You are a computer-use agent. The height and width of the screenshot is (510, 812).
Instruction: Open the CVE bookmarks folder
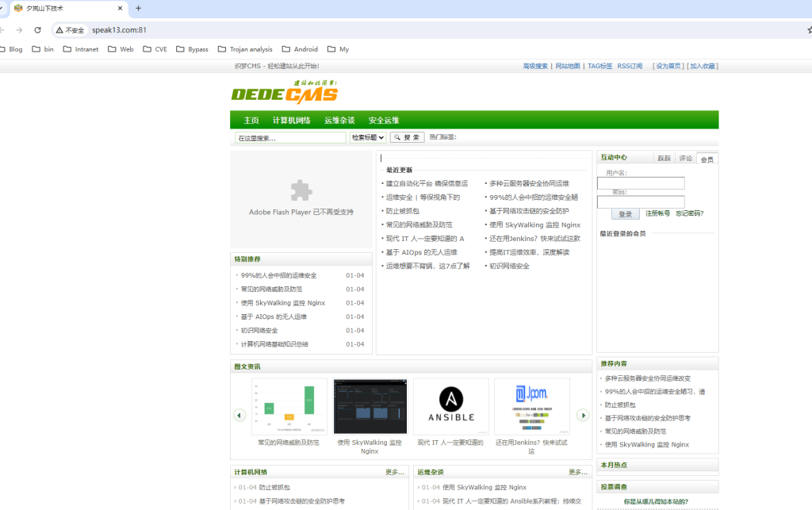pyautogui.click(x=155, y=49)
